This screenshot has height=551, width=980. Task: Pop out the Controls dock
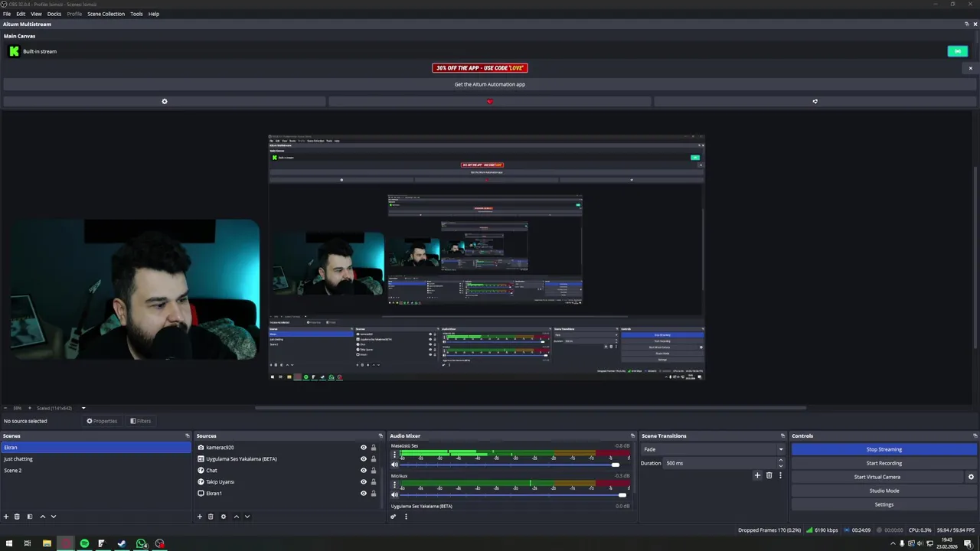975,436
